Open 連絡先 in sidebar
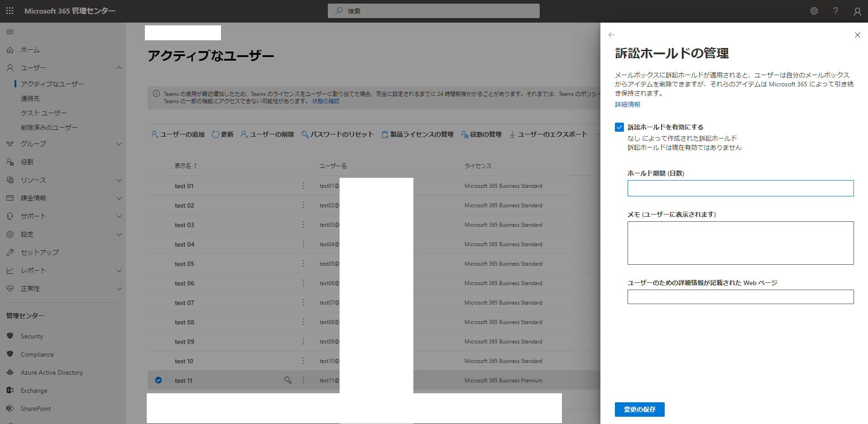The height and width of the screenshot is (424, 868). tap(30, 98)
